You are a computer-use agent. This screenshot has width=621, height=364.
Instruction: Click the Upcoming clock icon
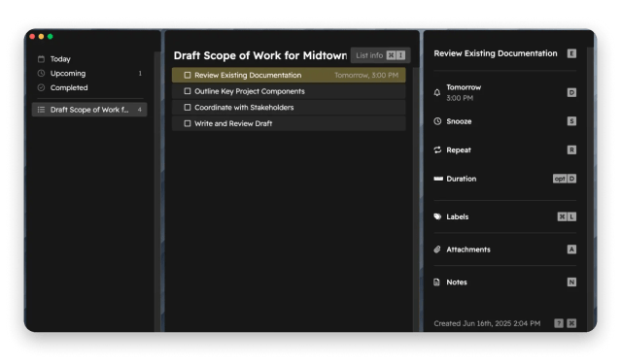click(x=41, y=73)
